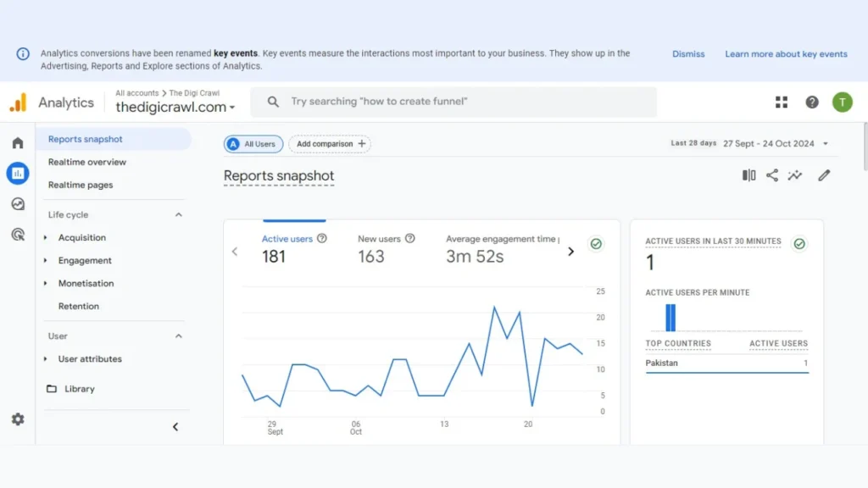Select the Active users metric tab

click(x=294, y=249)
